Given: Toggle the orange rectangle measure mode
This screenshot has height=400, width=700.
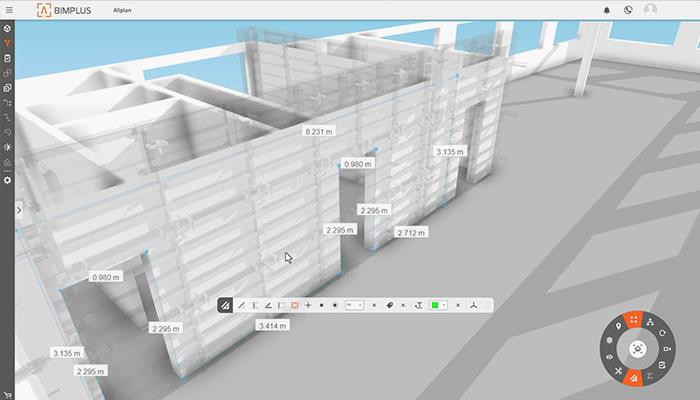Looking at the screenshot, I should coord(294,304).
